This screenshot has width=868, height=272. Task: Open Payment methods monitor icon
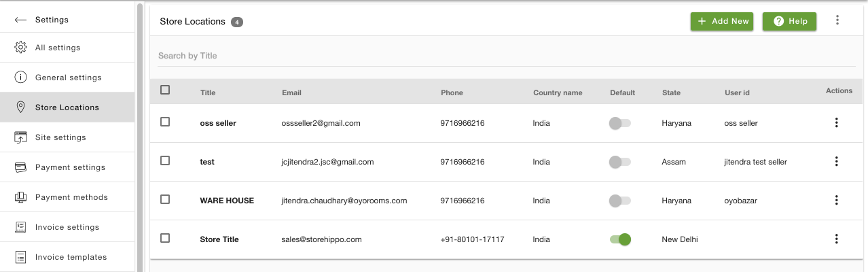click(x=20, y=197)
